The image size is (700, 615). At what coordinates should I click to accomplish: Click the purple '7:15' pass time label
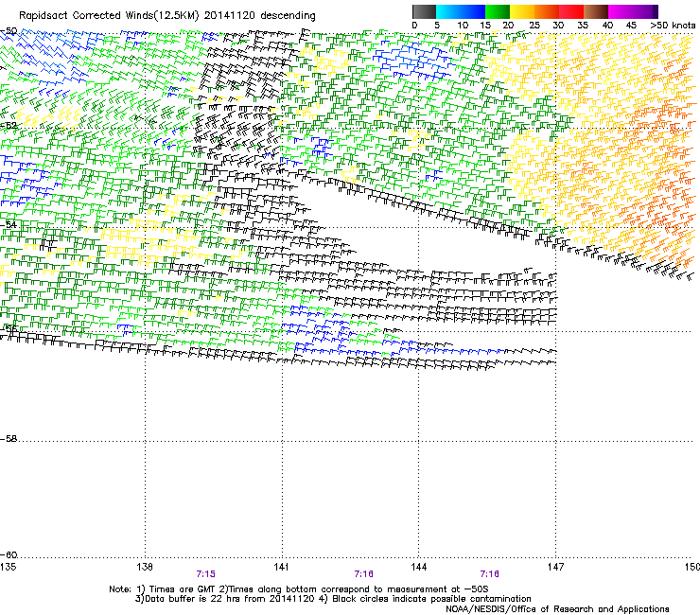[x=206, y=574]
